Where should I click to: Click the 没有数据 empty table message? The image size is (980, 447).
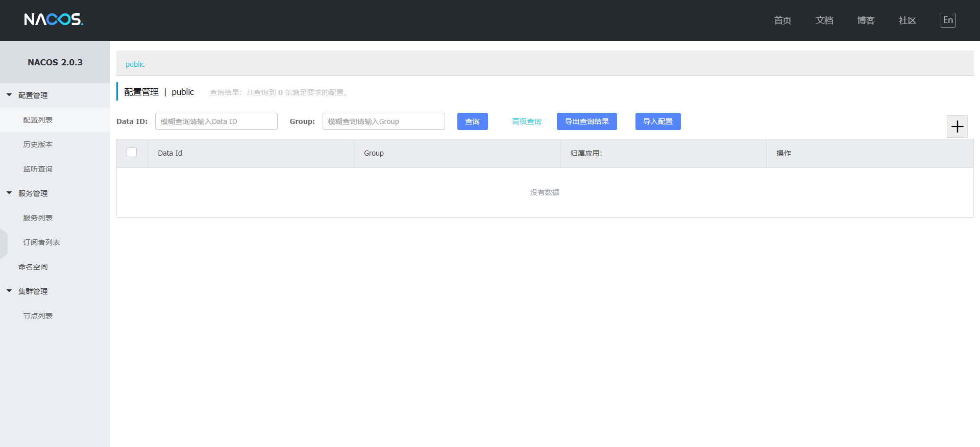pyautogui.click(x=545, y=192)
